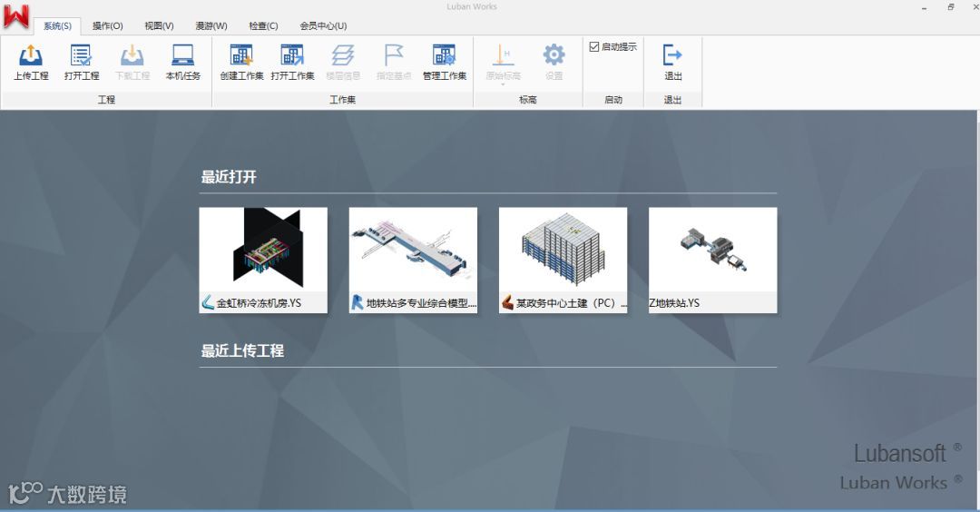
Task: Click the 最近打开 heading text
Action: pos(229,177)
